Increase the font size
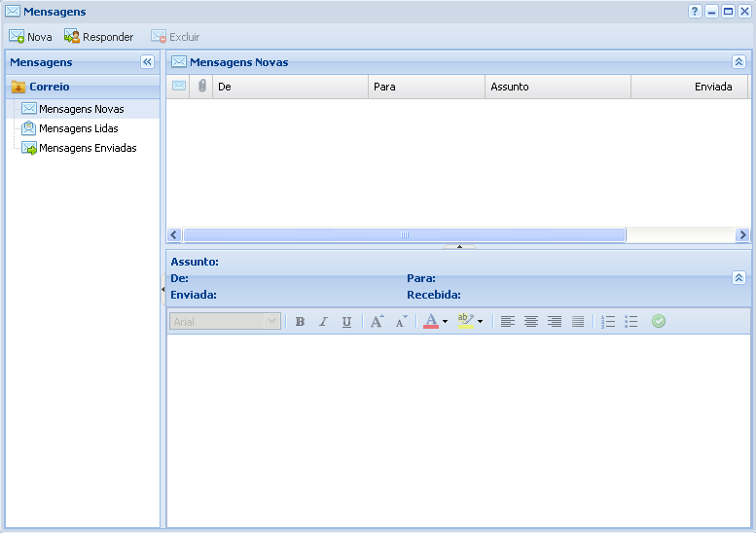 377,322
